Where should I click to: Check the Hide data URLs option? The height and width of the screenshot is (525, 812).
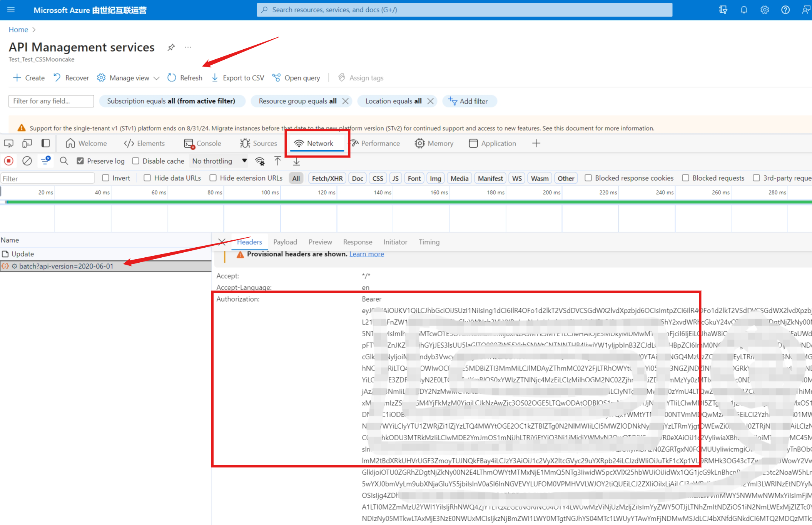(147, 178)
